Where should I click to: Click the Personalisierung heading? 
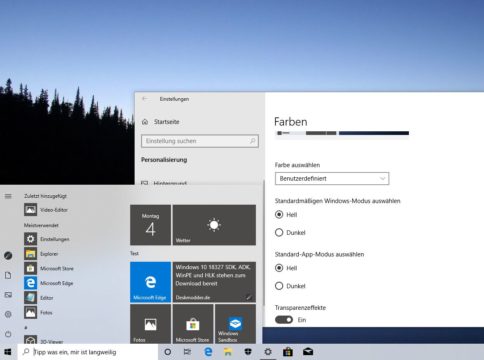point(164,160)
